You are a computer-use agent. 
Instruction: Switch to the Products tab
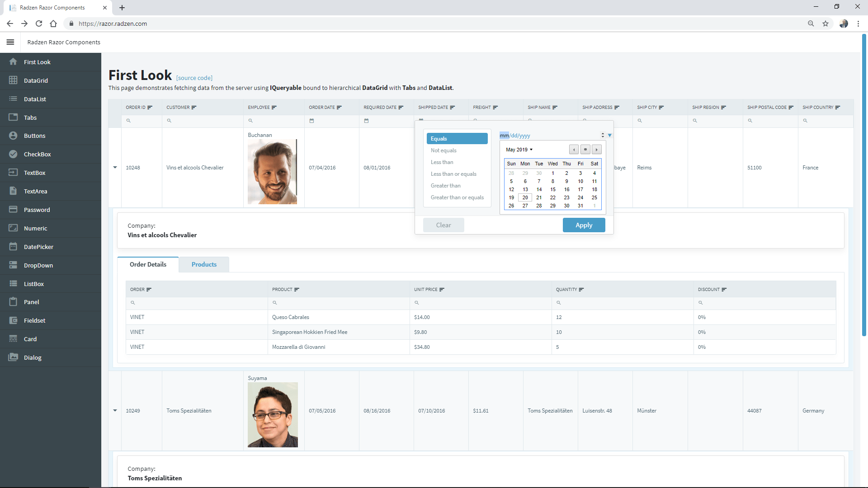pos(204,264)
